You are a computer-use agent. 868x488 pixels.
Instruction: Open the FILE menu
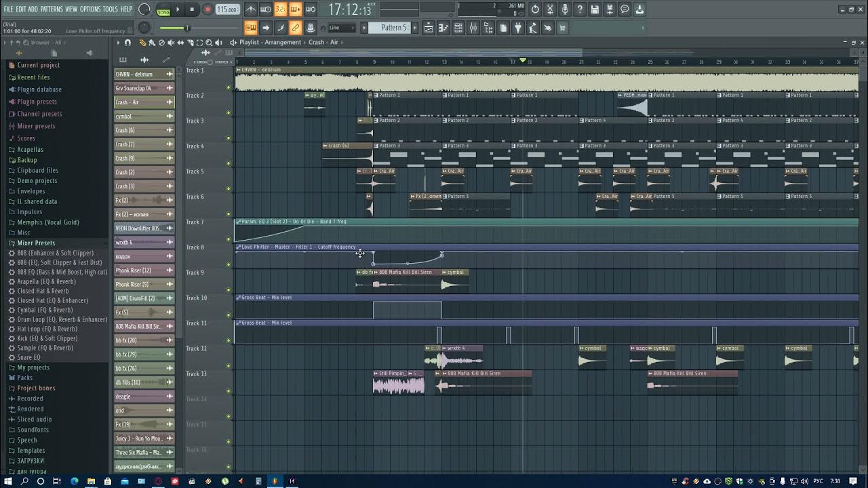(9, 9)
